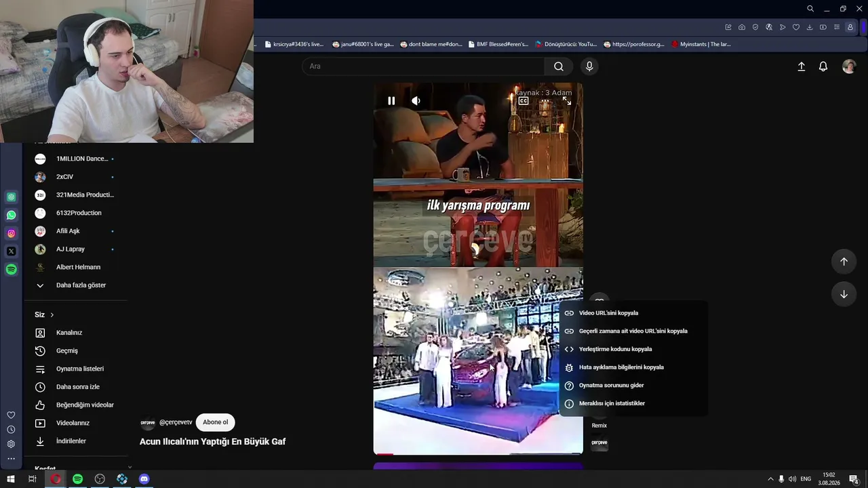
Task: Open İndirilenler downloads
Action: pyautogui.click(x=76, y=441)
